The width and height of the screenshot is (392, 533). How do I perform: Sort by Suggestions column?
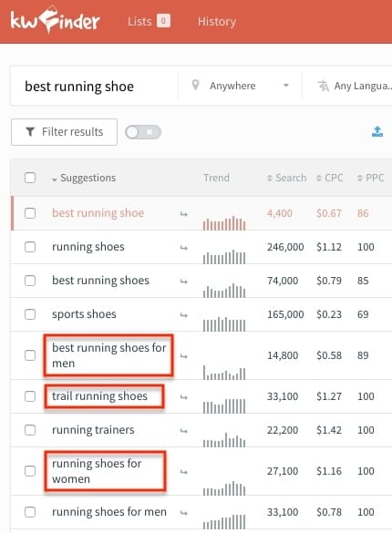coord(84,178)
